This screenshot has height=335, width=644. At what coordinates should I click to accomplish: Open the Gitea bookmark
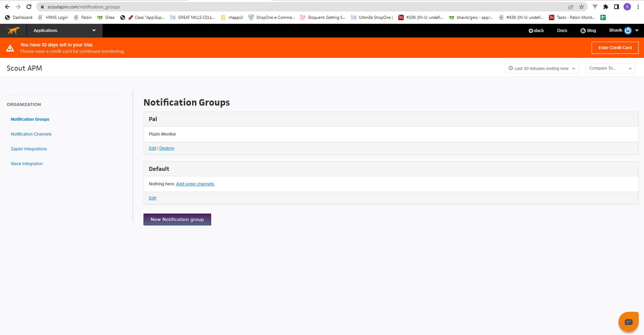point(106,17)
